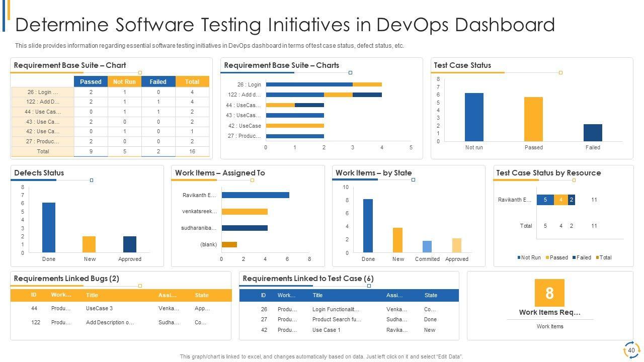Click the square marker under Requirement Base Suite – Chart title
644x362 pixels.
[x=140, y=73]
